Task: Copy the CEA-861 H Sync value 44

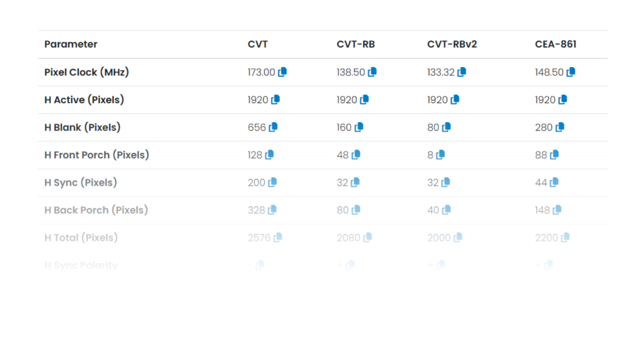Action: pyautogui.click(x=554, y=182)
